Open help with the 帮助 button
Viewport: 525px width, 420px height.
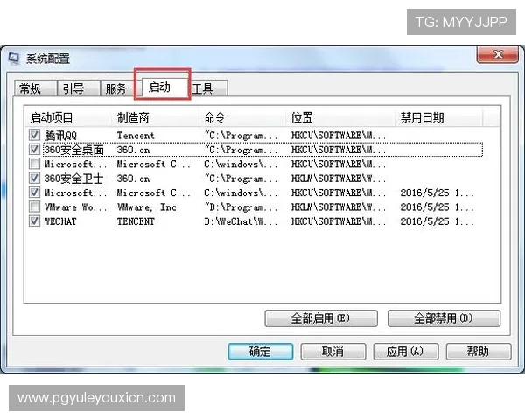[479, 352]
